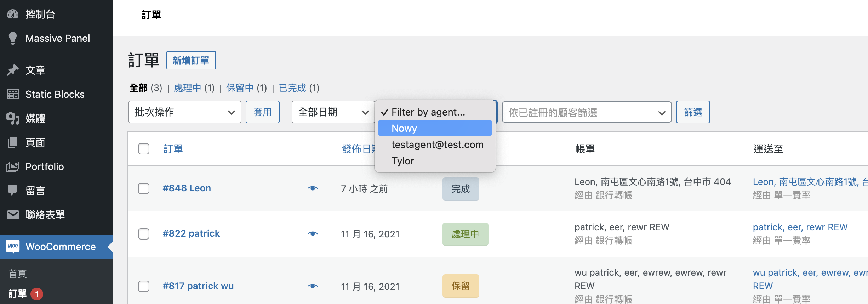Click the 篩選 filter button
Image resolution: width=868 pixels, height=304 pixels.
pos(693,112)
